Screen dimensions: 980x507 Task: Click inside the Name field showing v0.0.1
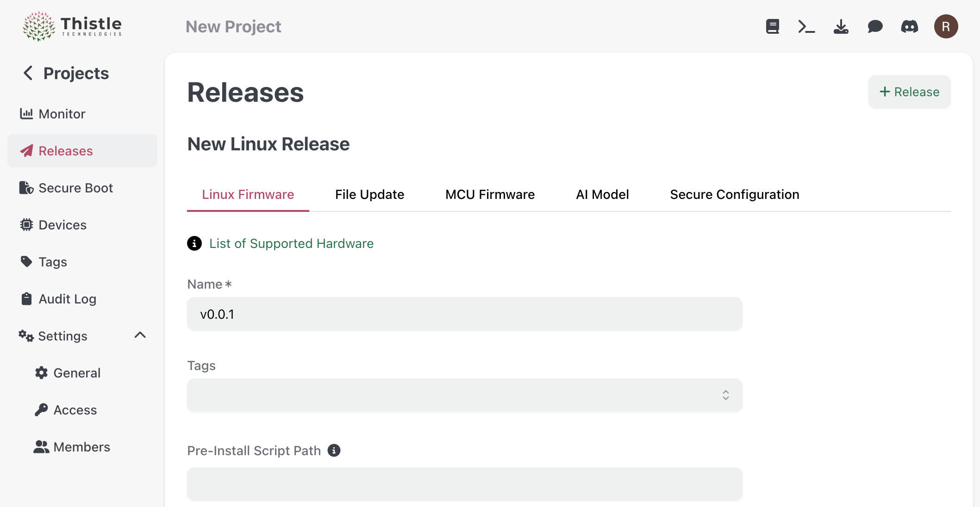[x=464, y=314]
